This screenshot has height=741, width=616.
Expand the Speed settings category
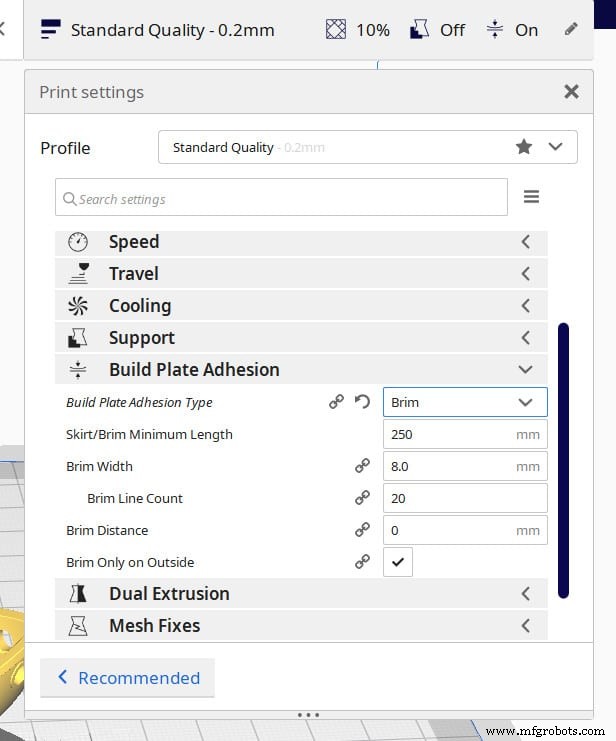pyautogui.click(x=300, y=242)
